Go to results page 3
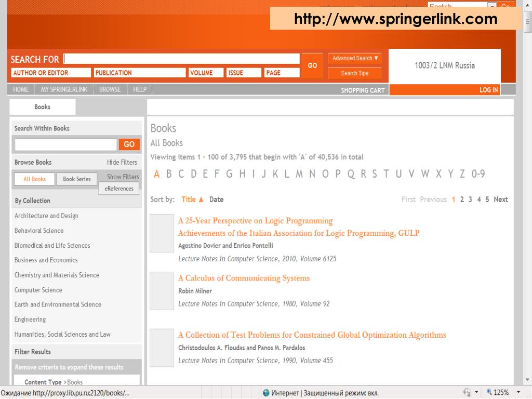532x399 pixels. pyautogui.click(x=470, y=199)
